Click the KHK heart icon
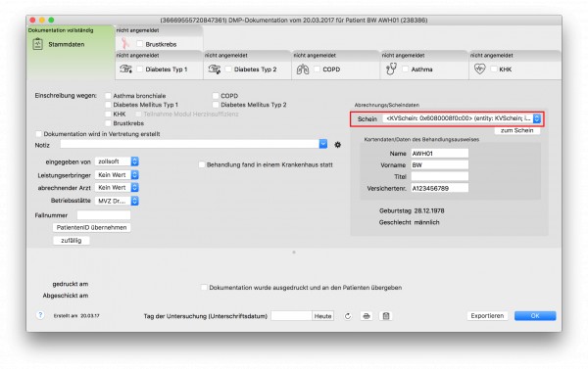This screenshot has width=588, height=369. [479, 69]
